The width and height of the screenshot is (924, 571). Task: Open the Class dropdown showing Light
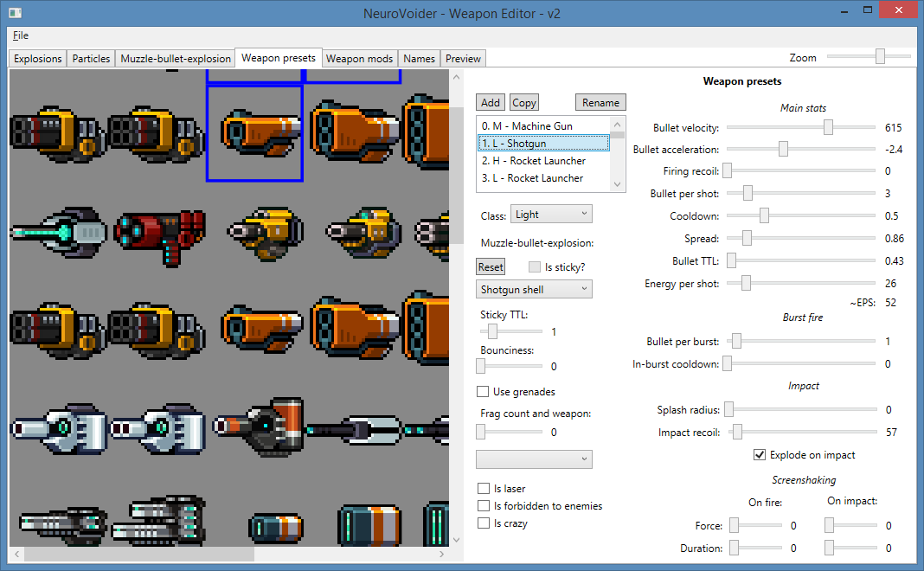tap(551, 215)
